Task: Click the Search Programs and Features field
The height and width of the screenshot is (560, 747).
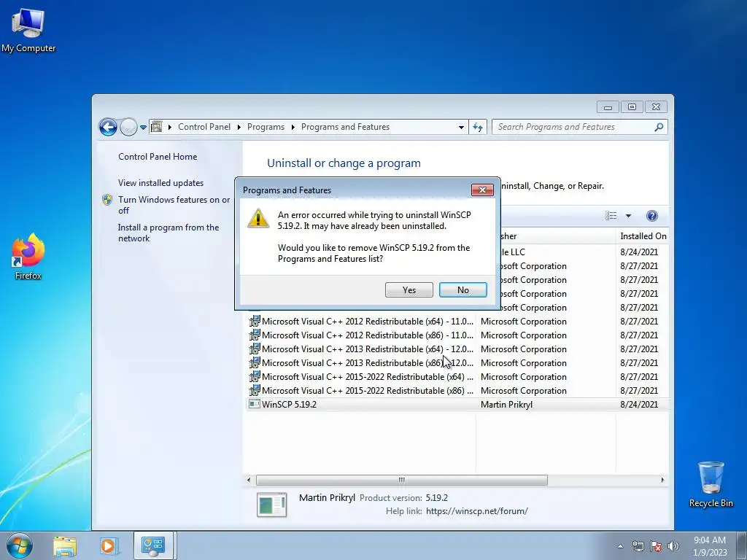Action: pyautogui.click(x=572, y=127)
